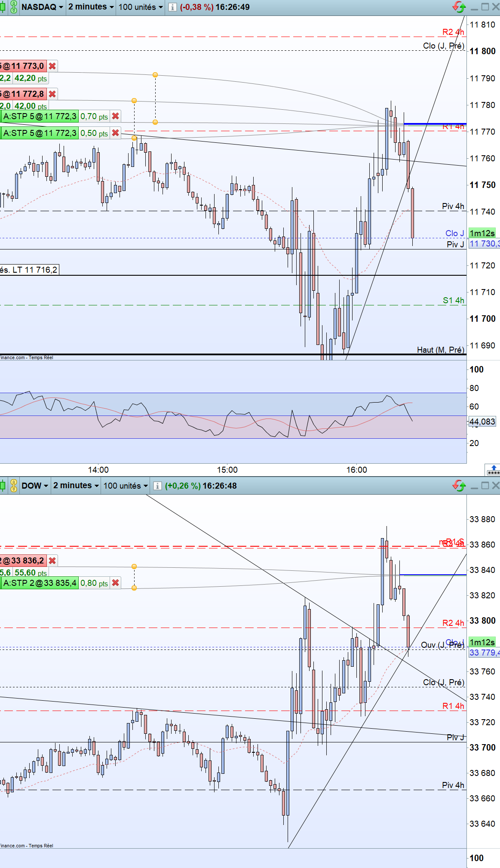Image resolution: width=500 pixels, height=868 pixels.
Task: Click the NASDAQ percentage change (-0,38 %)
Action: (196, 7)
